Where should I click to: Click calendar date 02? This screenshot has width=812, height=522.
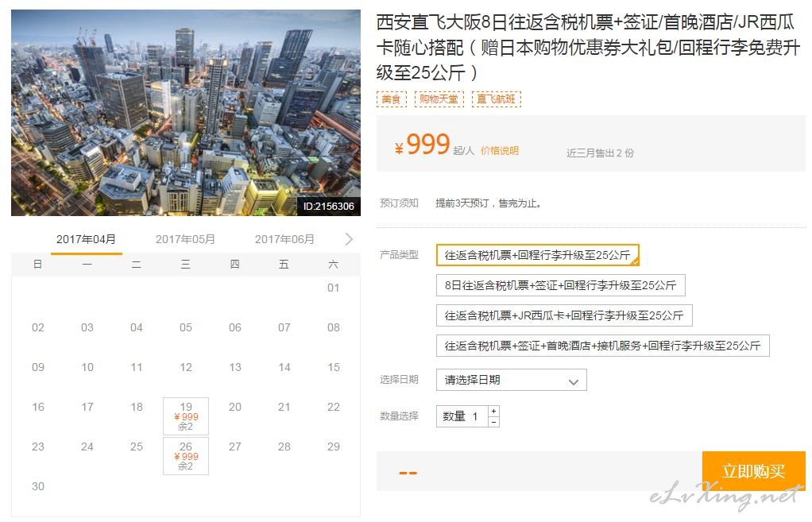click(x=38, y=328)
